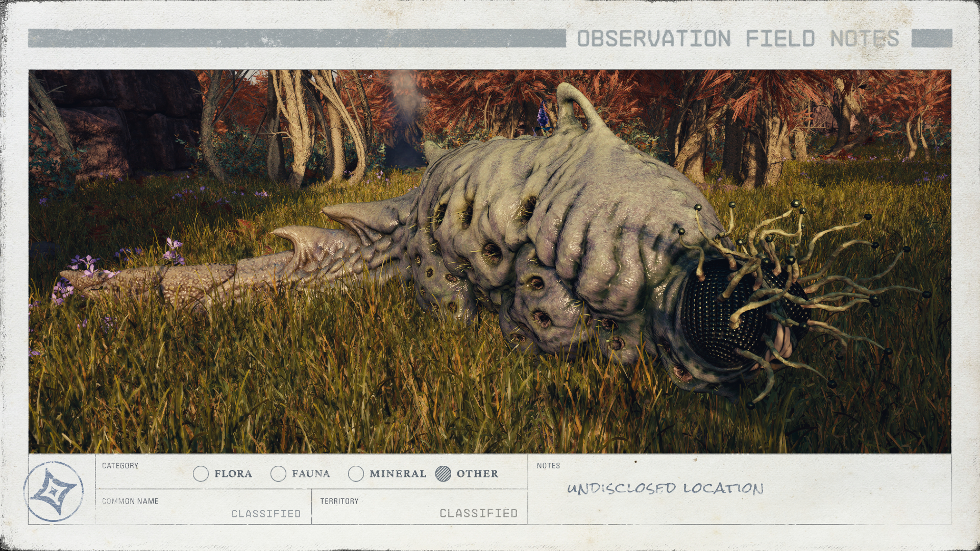
Task: Click the Observation Field Notes title
Action: 738,39
